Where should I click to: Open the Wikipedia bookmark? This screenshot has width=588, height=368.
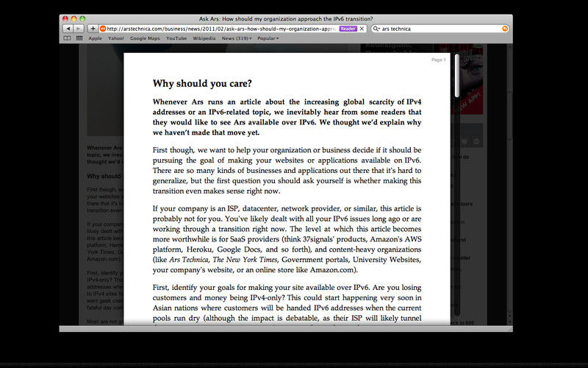204,38
